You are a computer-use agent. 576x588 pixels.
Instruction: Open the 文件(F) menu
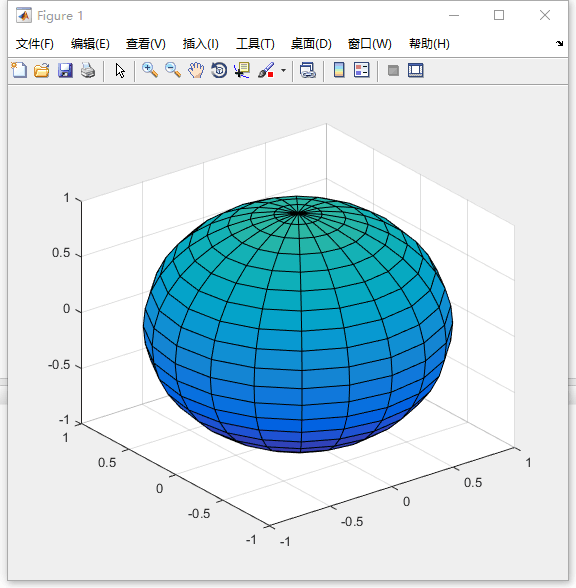[34, 44]
